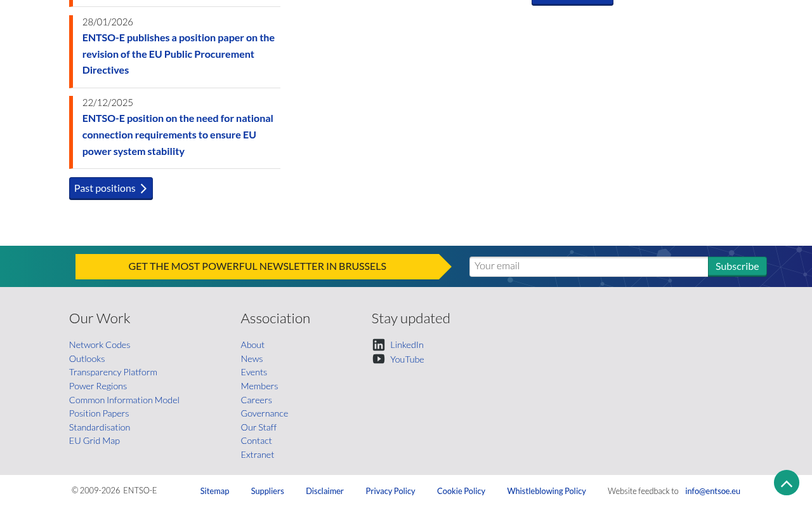Viewport: 812px width, 508px height.
Task: Visit the Transparency Platform link
Action: click(113, 372)
